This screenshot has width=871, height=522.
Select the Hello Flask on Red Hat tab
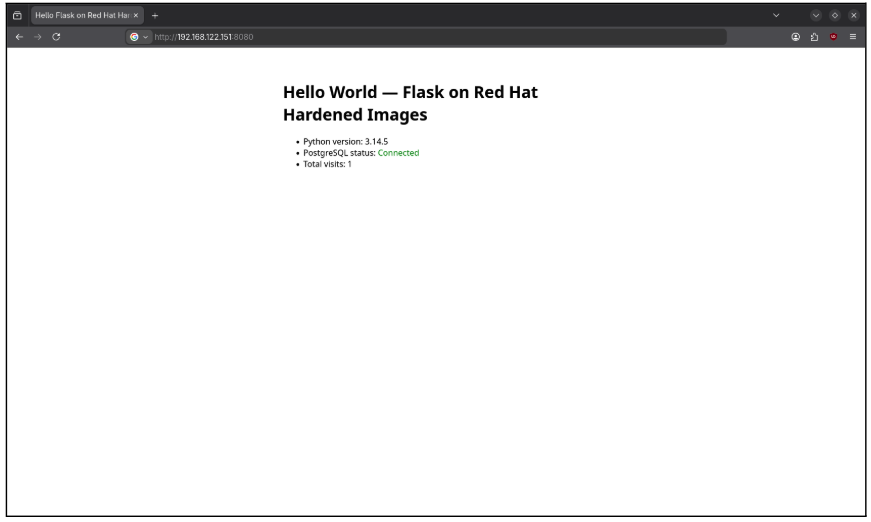point(82,16)
